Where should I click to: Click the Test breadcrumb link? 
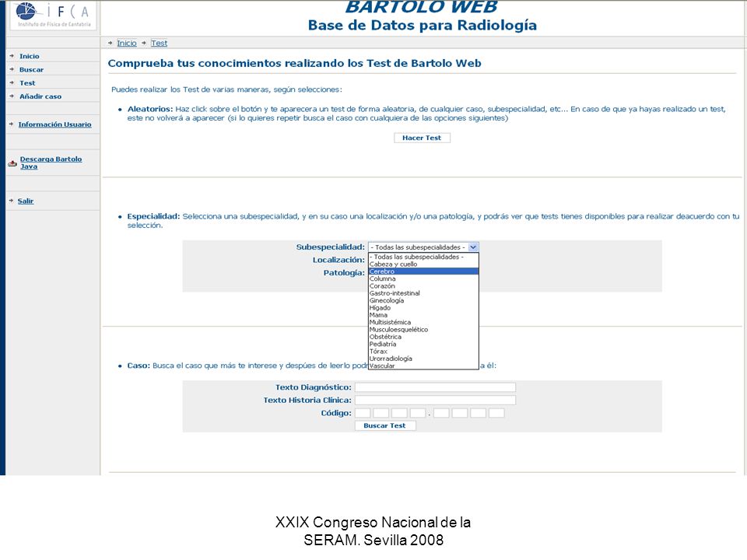(159, 43)
